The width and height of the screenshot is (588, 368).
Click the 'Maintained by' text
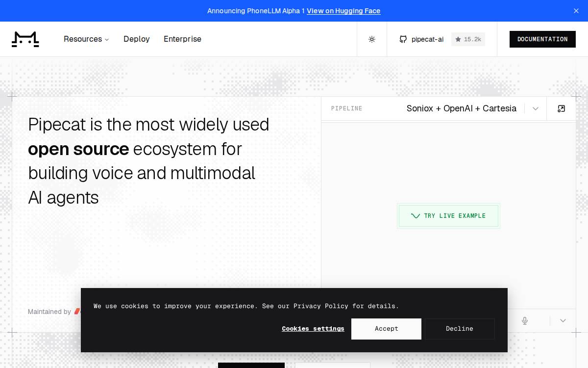pyautogui.click(x=49, y=312)
